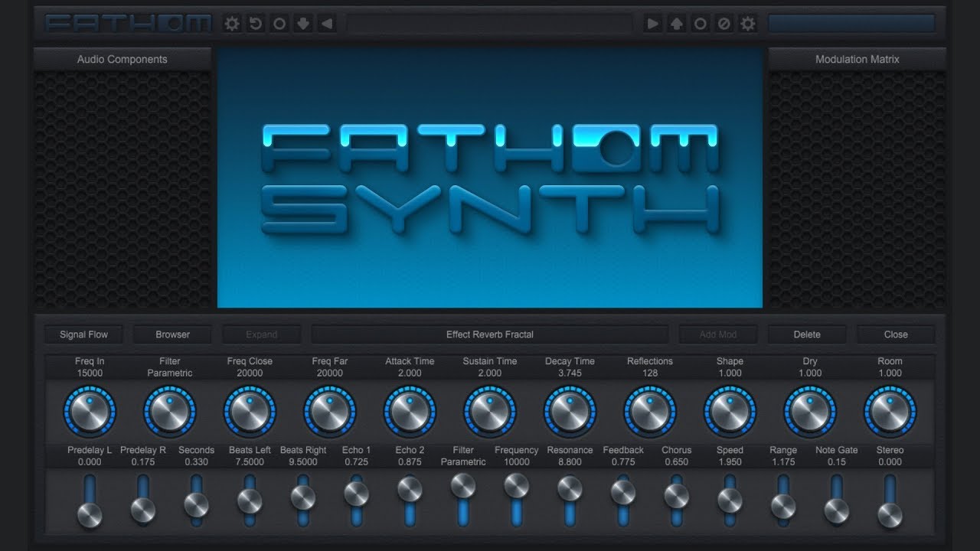Click the Decay Time value 3.745
The width and height of the screenshot is (980, 551).
tap(570, 373)
